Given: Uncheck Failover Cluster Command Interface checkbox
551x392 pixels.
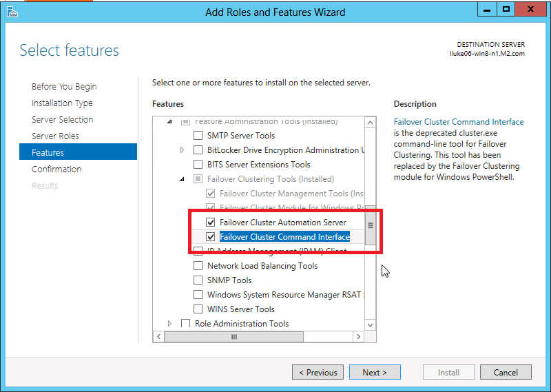Looking at the screenshot, I should 211,237.
